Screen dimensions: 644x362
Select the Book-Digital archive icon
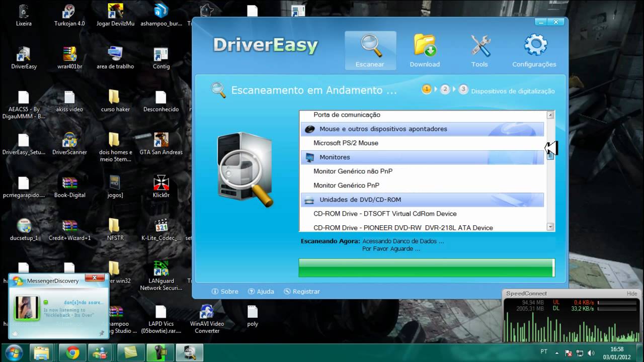[x=69, y=187]
